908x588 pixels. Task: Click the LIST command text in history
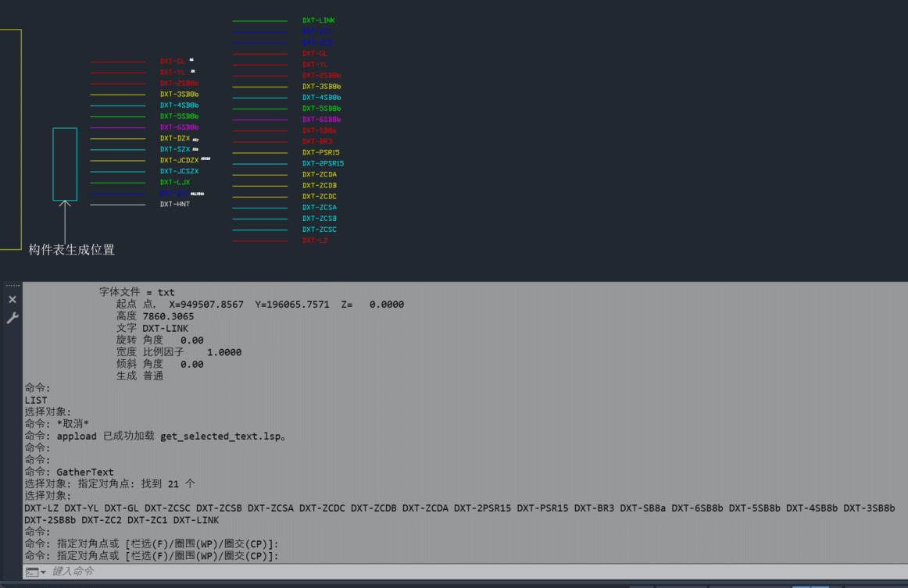(34, 400)
